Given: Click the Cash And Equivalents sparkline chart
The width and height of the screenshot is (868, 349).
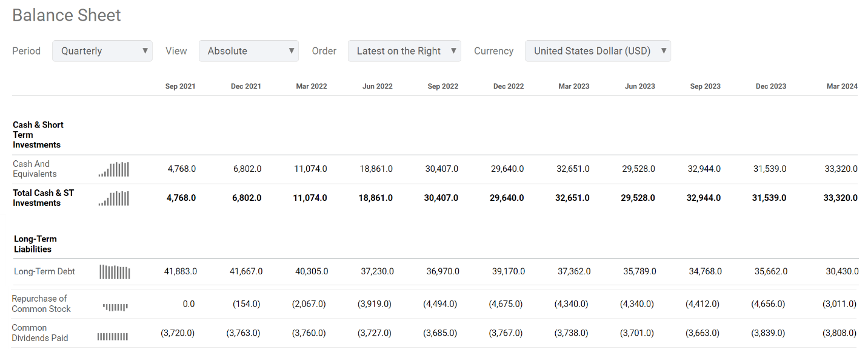Looking at the screenshot, I should 114,169.
